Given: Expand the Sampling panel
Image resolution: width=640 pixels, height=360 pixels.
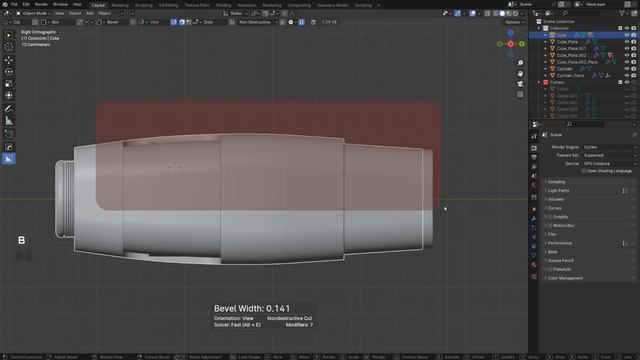Looking at the screenshot, I should coord(589,182).
